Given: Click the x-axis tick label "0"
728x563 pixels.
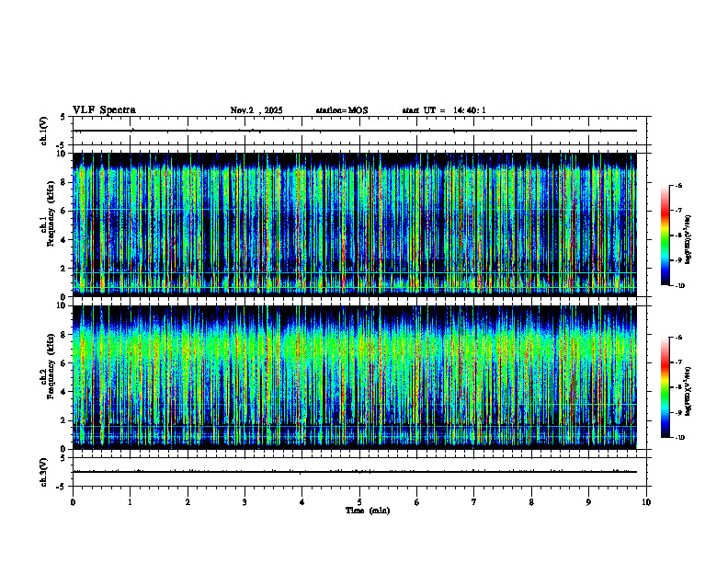Looking at the screenshot, I should pyautogui.click(x=73, y=502).
